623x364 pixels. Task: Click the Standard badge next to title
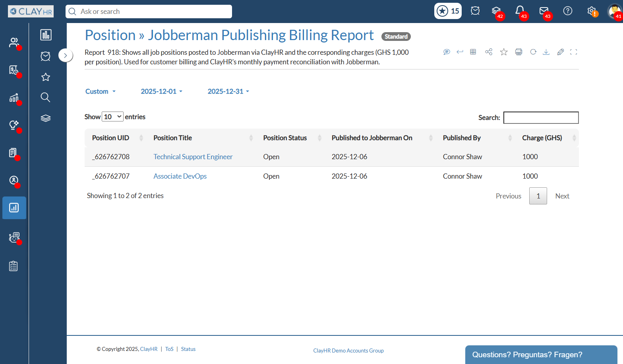(x=396, y=37)
